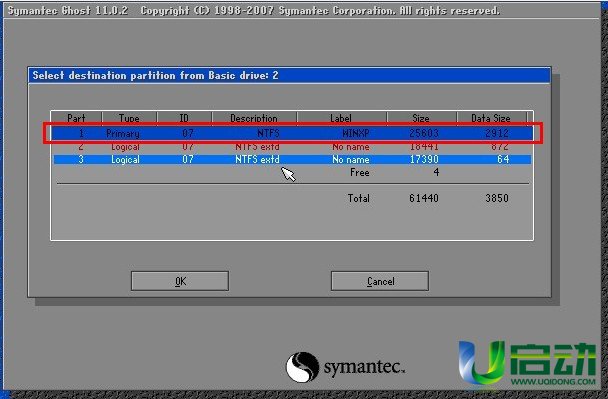Click the Symantec yin-yang logo icon
This screenshot has height=399, width=608.
(302, 367)
